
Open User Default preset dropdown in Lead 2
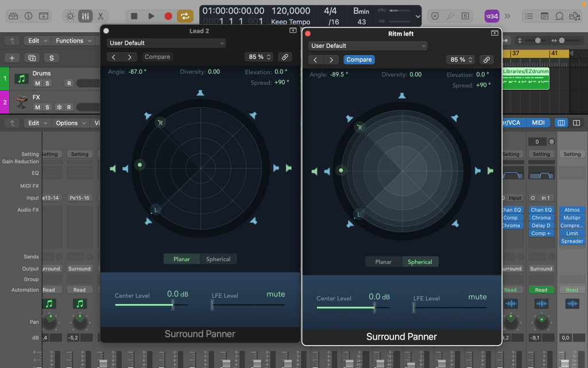coord(167,43)
